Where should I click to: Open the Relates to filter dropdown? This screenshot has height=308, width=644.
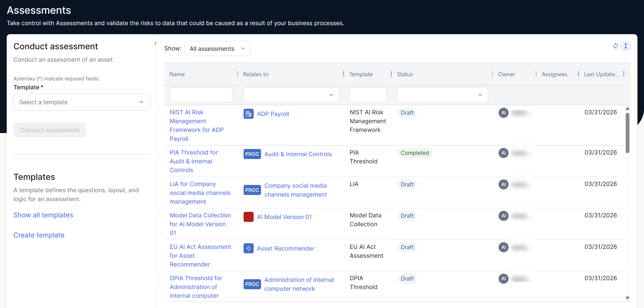291,95
